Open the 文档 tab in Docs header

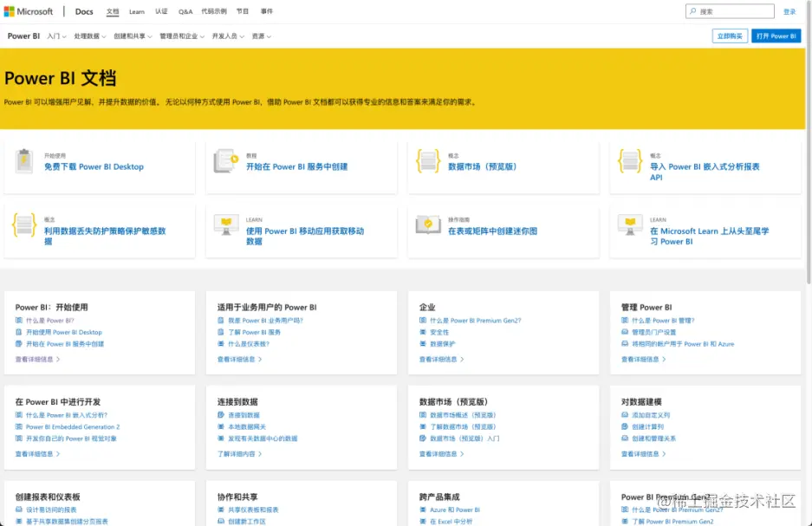point(113,11)
